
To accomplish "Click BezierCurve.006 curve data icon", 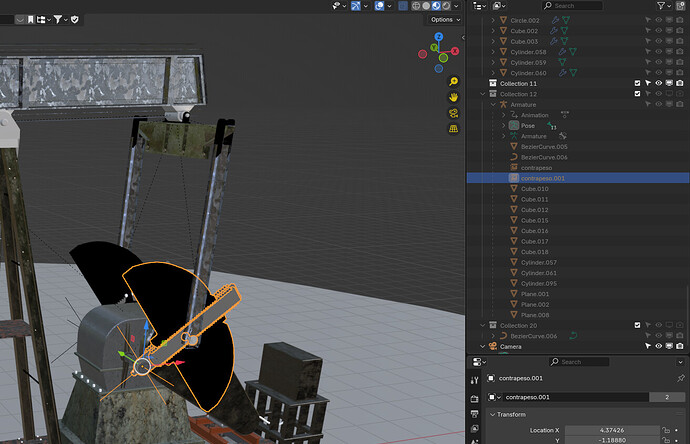I will (573, 336).
